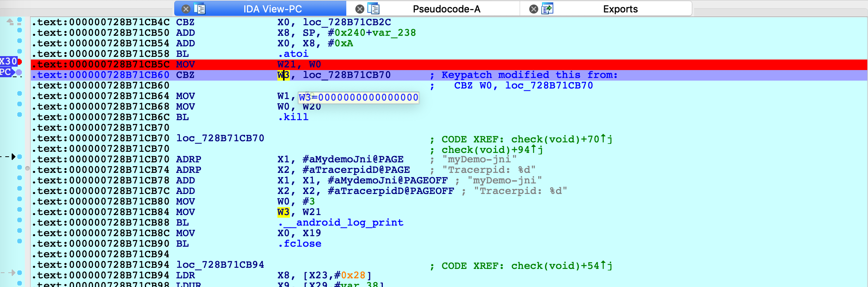Click the #aTracerpidD@PAGEOFF operand

point(391,191)
